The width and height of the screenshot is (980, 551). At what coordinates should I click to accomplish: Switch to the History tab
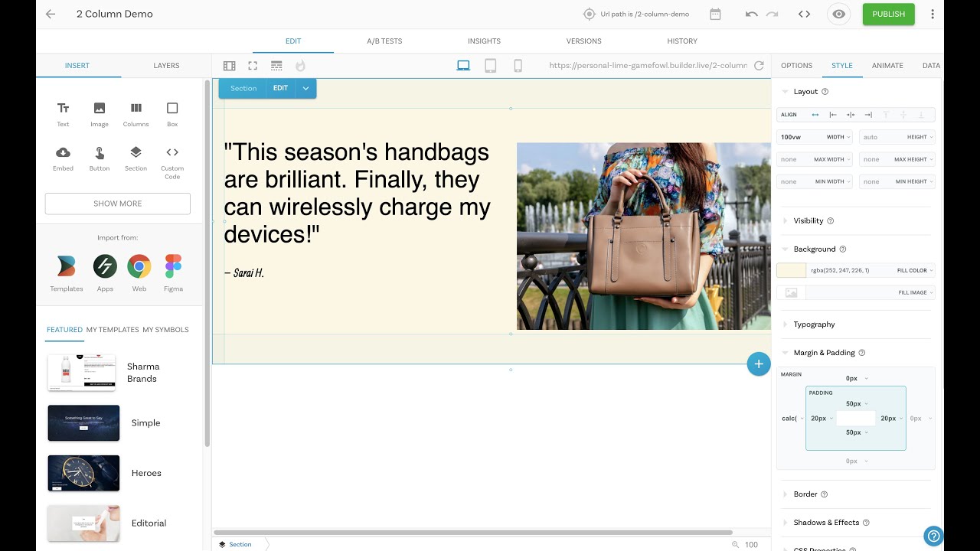pos(682,41)
